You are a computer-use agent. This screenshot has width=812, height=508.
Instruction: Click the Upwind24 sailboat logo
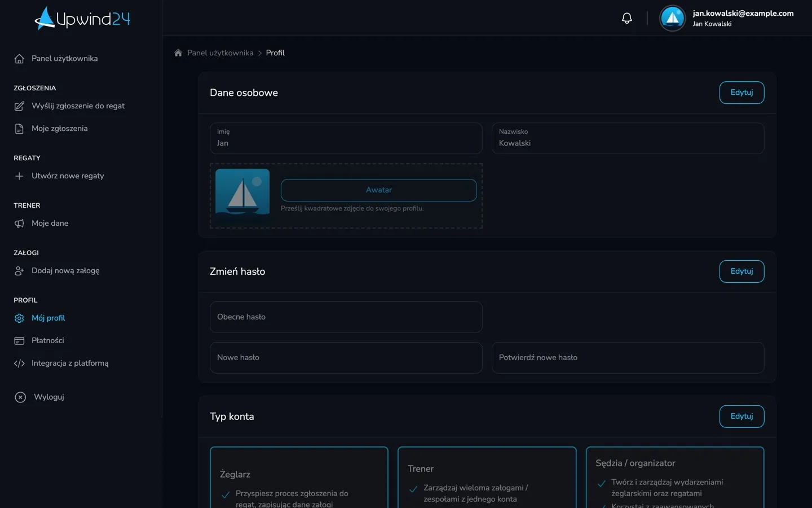82,18
